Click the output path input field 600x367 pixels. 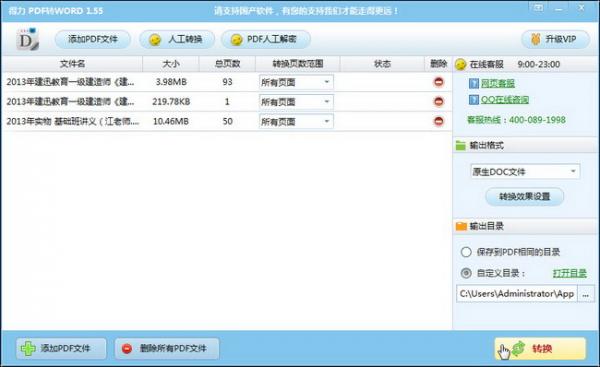[517, 294]
